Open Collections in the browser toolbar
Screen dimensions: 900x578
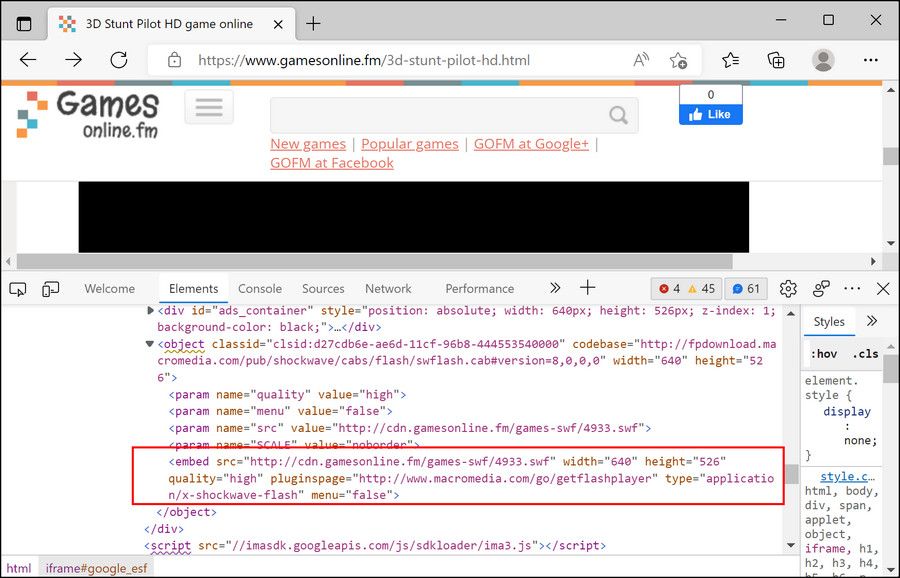pyautogui.click(x=776, y=60)
